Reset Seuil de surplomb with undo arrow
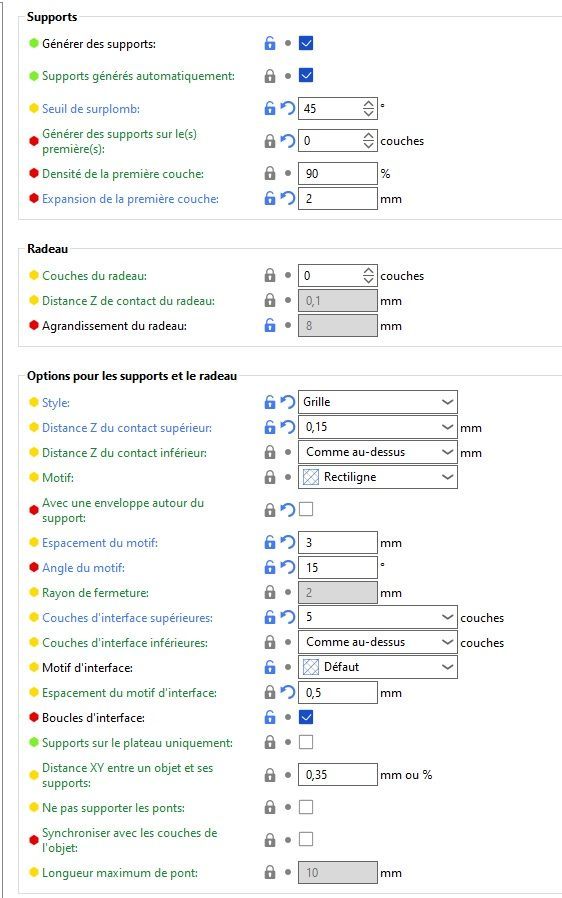This screenshot has height=898, width=562. (288, 108)
